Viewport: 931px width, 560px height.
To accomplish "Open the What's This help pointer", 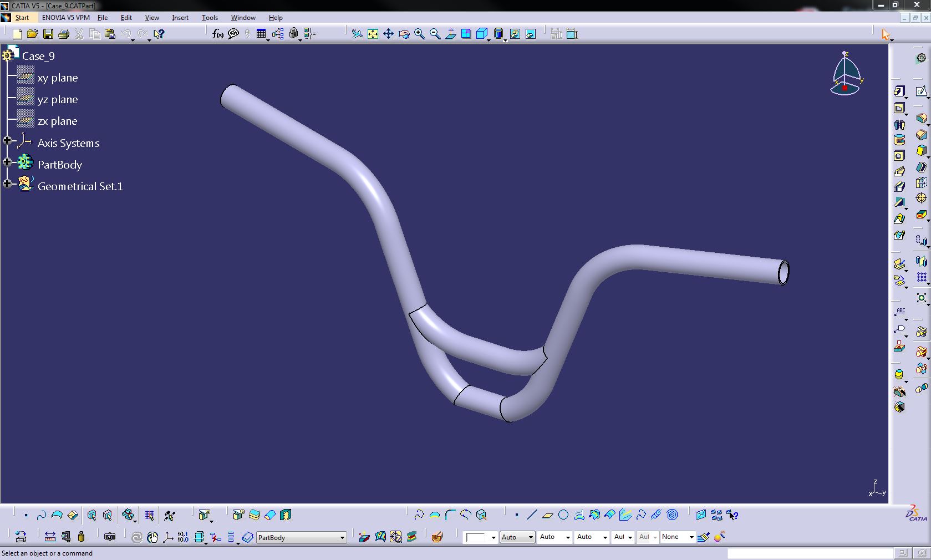I will point(159,34).
